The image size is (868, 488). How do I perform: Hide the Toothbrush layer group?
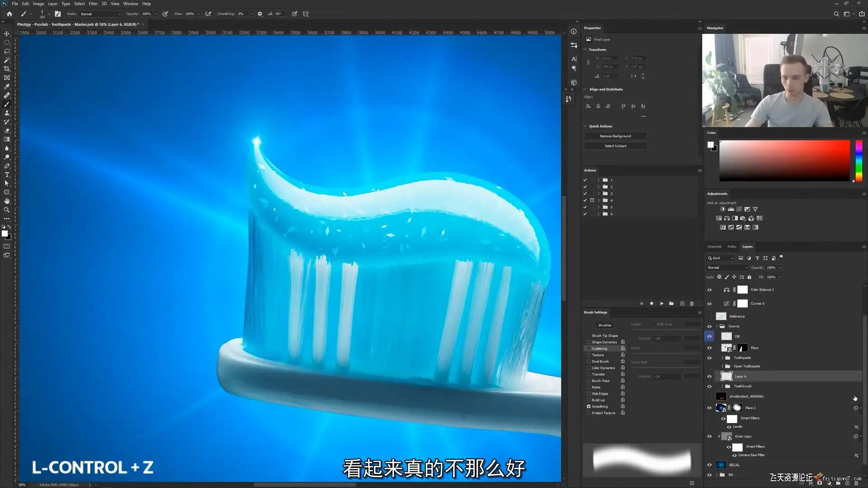[x=709, y=386]
